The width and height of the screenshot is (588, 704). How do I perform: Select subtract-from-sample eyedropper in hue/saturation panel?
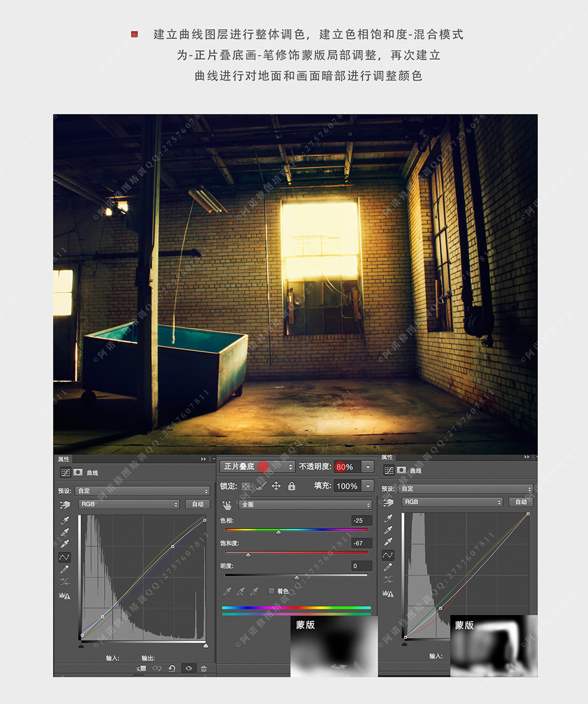pyautogui.click(x=254, y=591)
